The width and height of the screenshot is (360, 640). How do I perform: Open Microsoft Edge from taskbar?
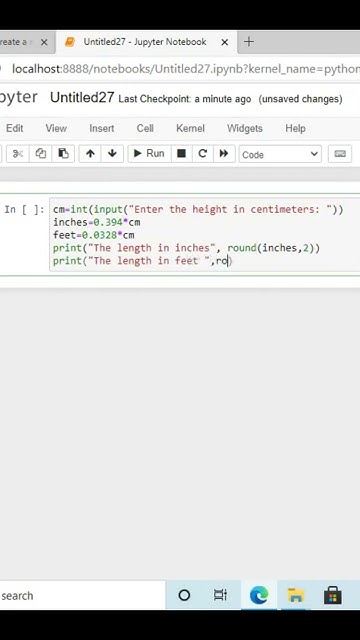(259, 596)
